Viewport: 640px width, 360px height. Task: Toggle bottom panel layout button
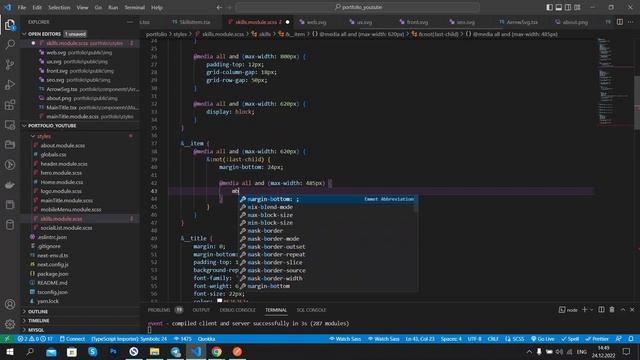559,7
